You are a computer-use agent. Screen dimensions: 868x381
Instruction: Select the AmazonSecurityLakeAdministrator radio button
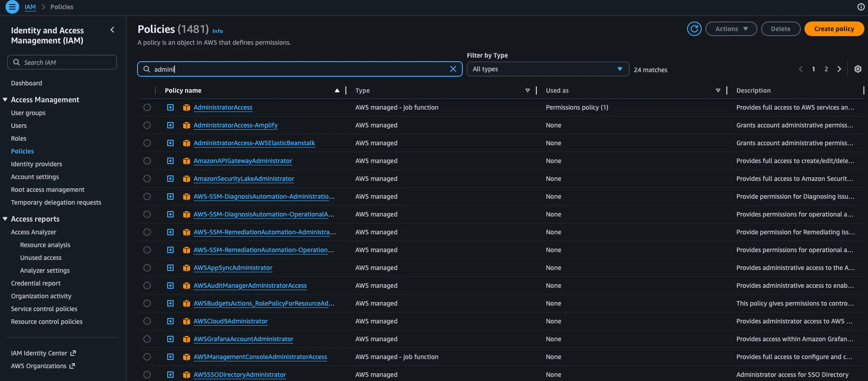tap(147, 179)
